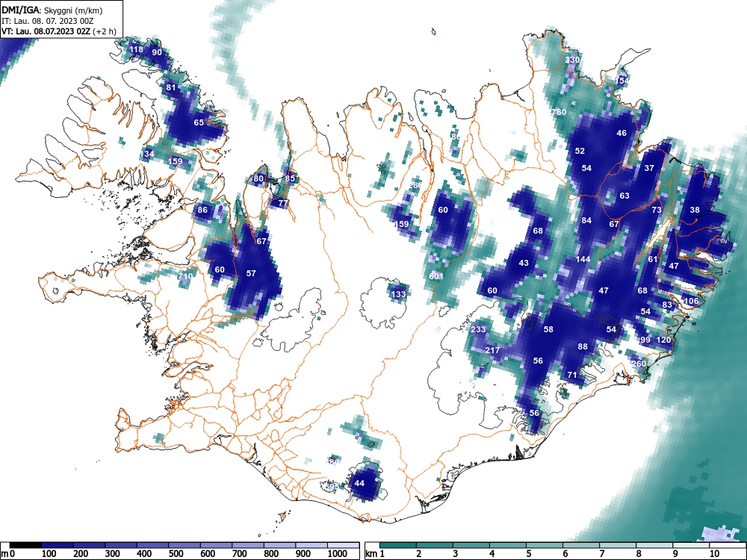Click the 57 visibility value
The height and width of the screenshot is (560, 747).
coord(251,273)
